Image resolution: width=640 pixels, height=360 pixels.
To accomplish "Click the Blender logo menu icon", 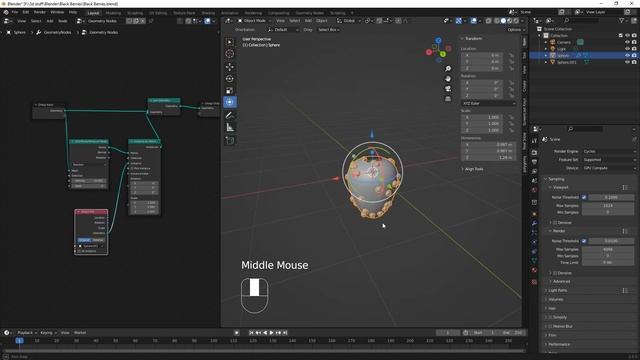I will tap(6, 12).
